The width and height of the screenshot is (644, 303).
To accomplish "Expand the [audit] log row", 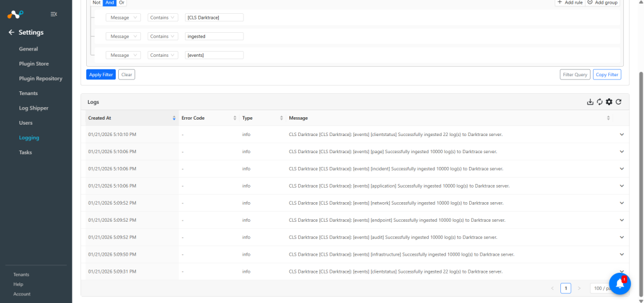I will [x=621, y=237].
